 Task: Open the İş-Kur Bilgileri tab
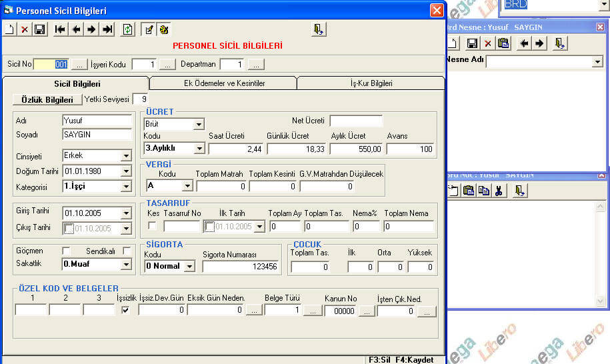[371, 83]
